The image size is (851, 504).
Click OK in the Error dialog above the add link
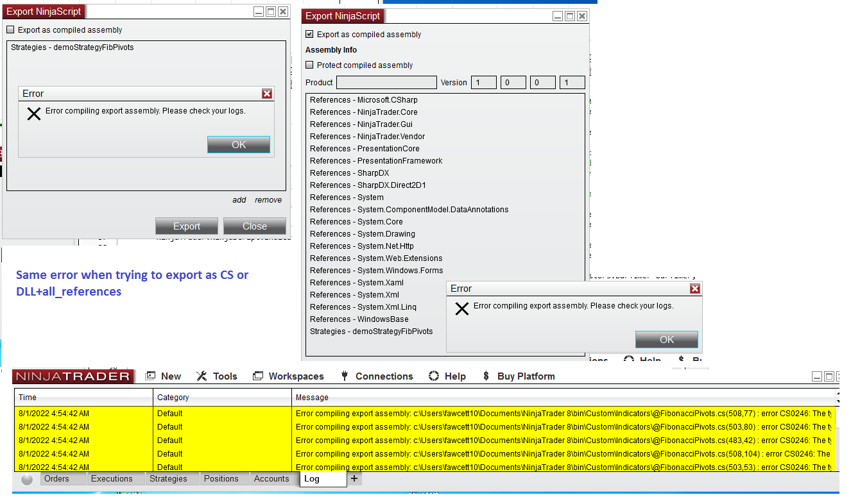(239, 145)
